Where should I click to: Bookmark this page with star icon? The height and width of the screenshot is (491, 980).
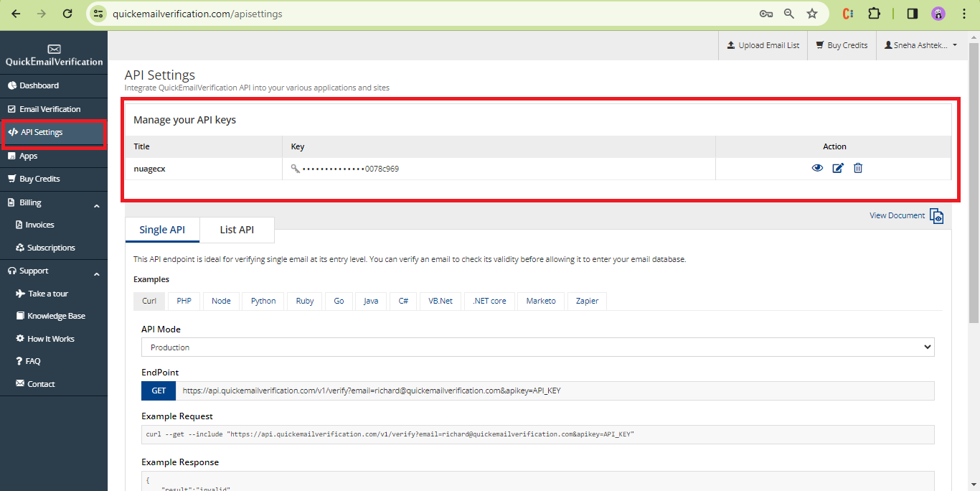(812, 14)
